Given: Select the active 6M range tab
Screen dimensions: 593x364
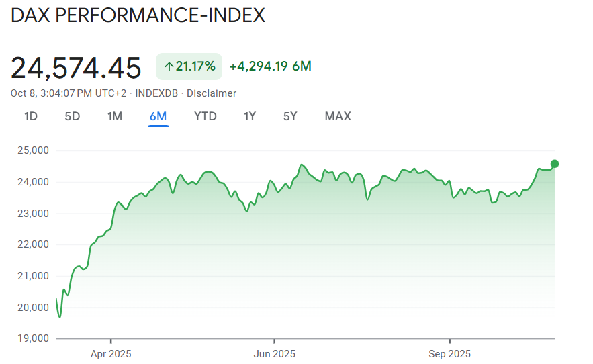Looking at the screenshot, I should (158, 116).
